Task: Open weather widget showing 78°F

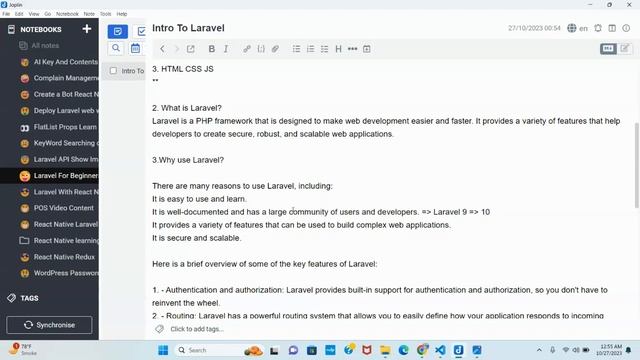Action: [24, 350]
